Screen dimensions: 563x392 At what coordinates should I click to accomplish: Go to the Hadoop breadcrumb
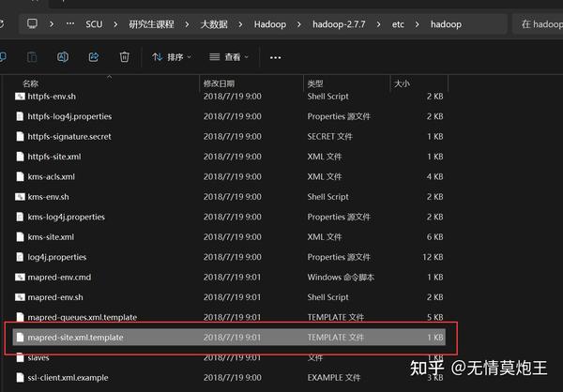pyautogui.click(x=270, y=24)
